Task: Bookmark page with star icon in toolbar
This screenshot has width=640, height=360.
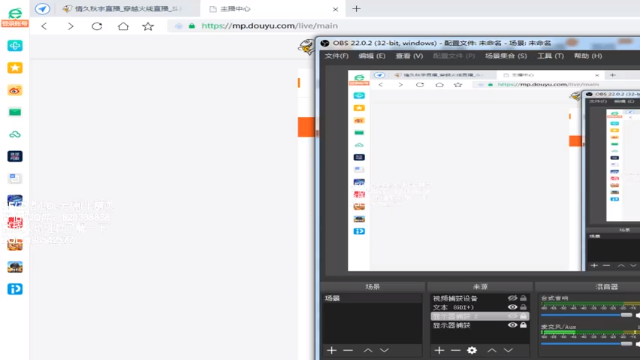Action: click(x=148, y=27)
